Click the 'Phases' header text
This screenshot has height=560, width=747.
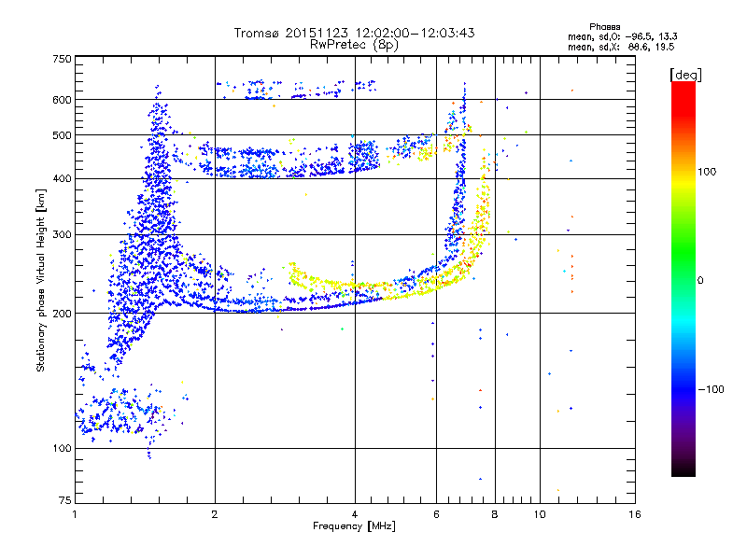tap(604, 27)
